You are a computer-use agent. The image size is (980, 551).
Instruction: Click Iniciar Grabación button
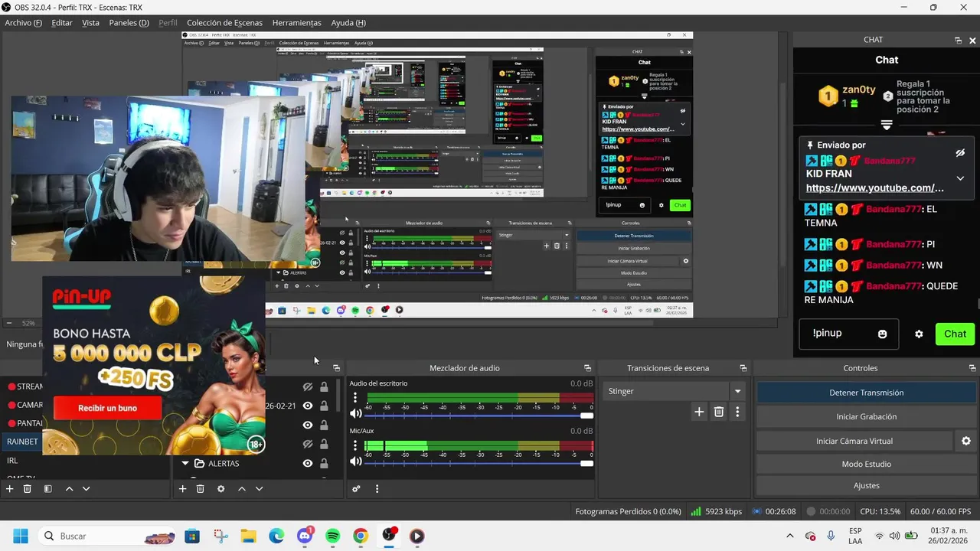(x=866, y=416)
